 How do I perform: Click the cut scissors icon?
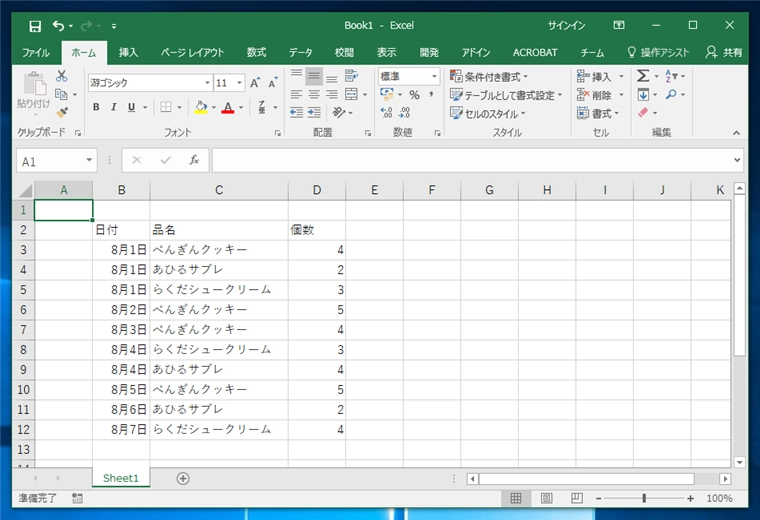(x=62, y=76)
